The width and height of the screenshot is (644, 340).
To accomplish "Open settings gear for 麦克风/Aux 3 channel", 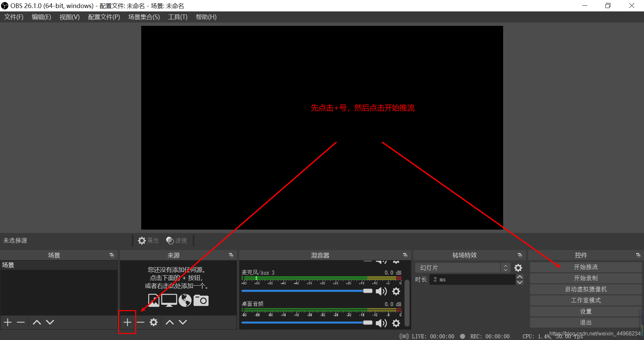I will (x=396, y=291).
